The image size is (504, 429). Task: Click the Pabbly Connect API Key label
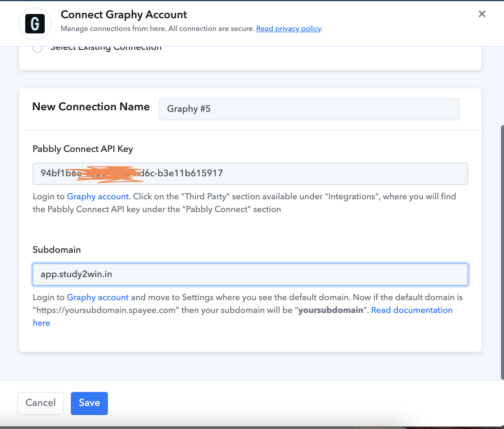click(83, 149)
